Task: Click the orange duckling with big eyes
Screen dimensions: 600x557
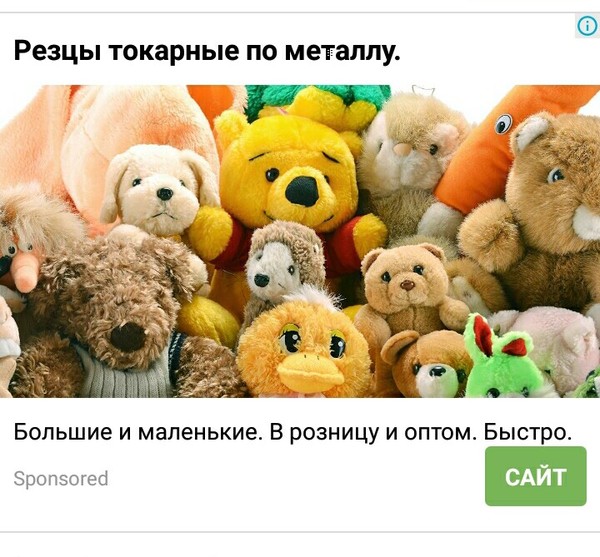Action: coord(304,346)
